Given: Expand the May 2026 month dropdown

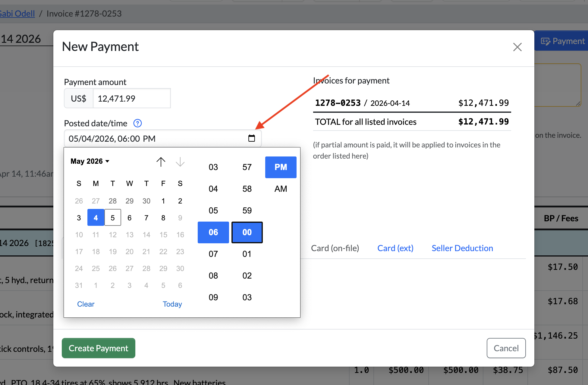Looking at the screenshot, I should coord(90,161).
